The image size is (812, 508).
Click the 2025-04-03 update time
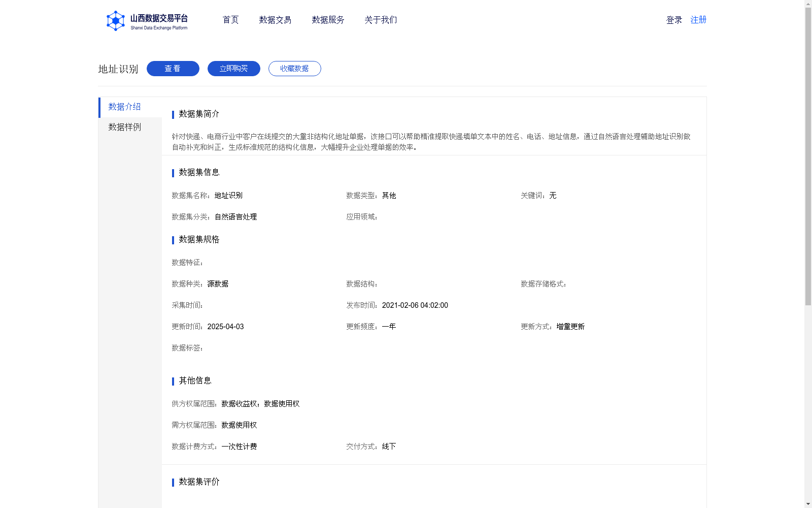[225, 327]
